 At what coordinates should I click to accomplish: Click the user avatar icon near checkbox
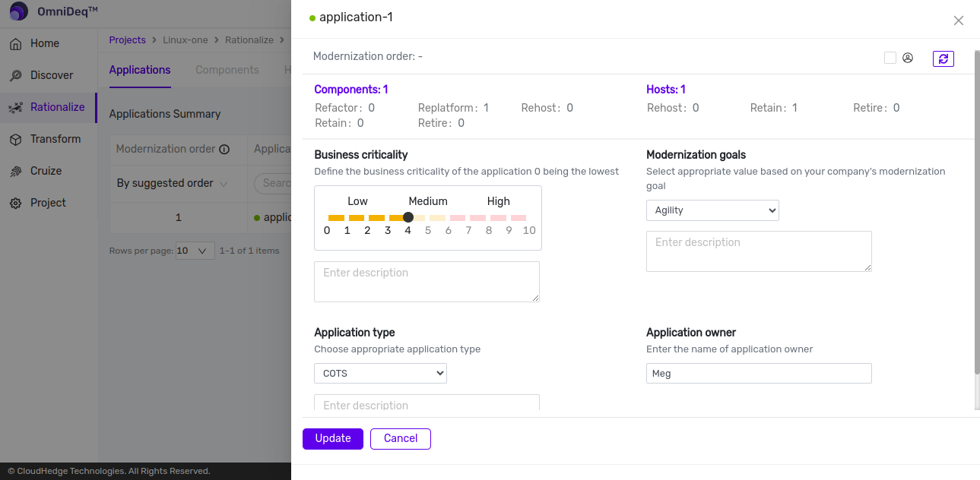pyautogui.click(x=908, y=58)
